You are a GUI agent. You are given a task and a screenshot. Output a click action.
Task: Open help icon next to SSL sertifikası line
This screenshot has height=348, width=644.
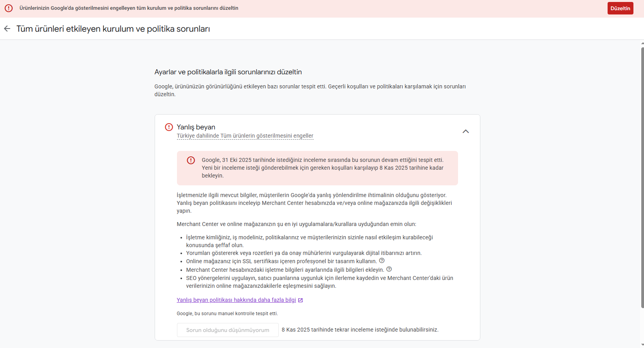pyautogui.click(x=382, y=260)
